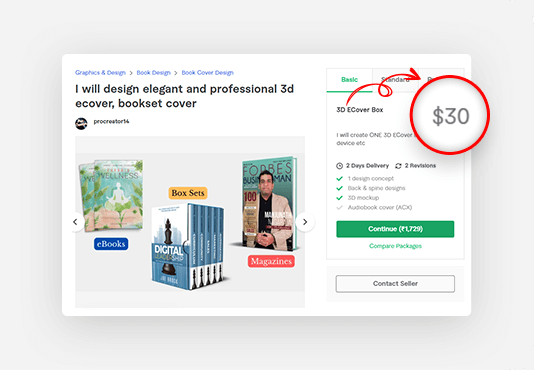Click the eBooks blue label
This screenshot has width=534, height=370.
111,244
